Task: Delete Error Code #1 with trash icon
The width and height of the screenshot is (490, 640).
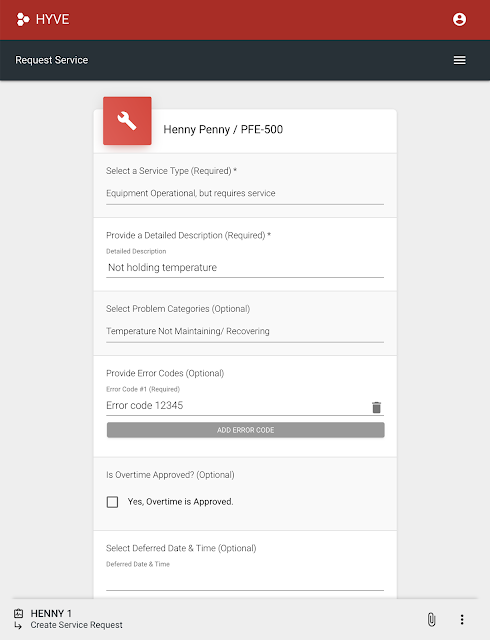Action: point(376,407)
